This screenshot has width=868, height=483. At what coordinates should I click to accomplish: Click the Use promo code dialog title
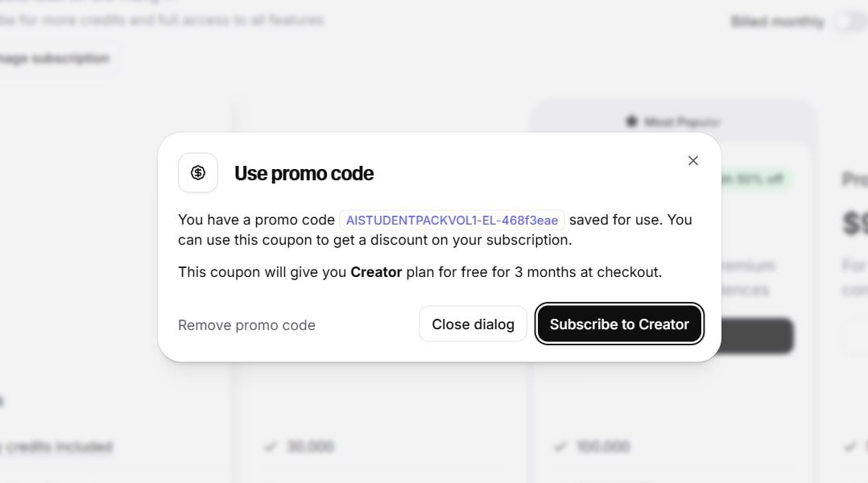[x=304, y=173]
